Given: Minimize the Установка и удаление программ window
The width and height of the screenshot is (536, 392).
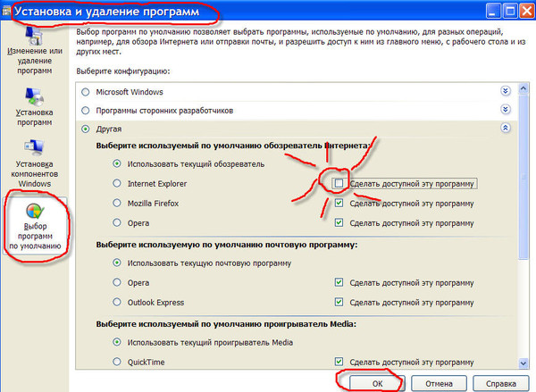Looking at the screenshot, I should pos(492,12).
